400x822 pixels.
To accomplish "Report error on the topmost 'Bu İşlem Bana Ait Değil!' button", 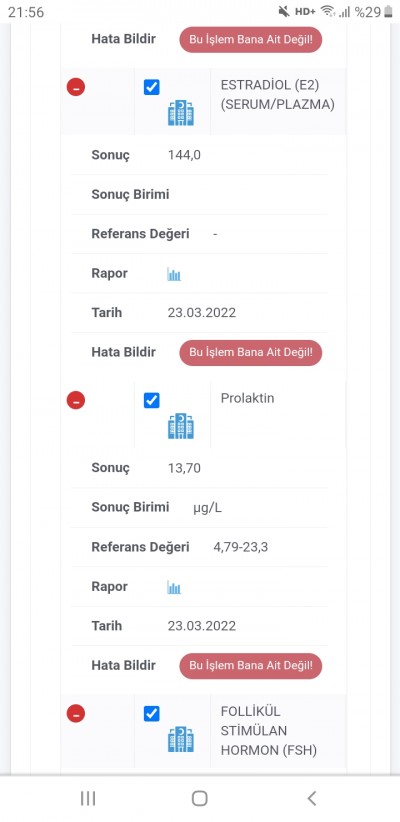I will tap(251, 40).
